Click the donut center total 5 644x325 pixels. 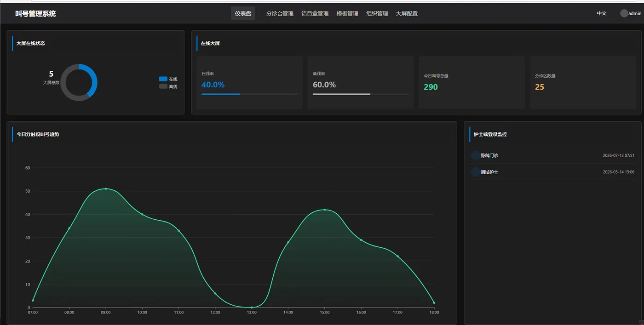point(51,74)
